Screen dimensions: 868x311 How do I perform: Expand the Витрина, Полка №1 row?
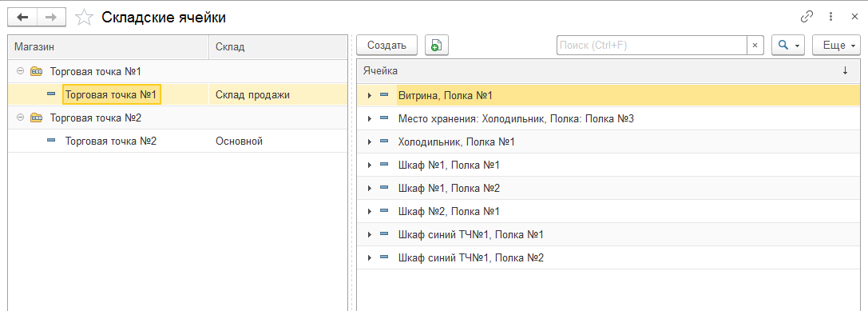(x=369, y=95)
